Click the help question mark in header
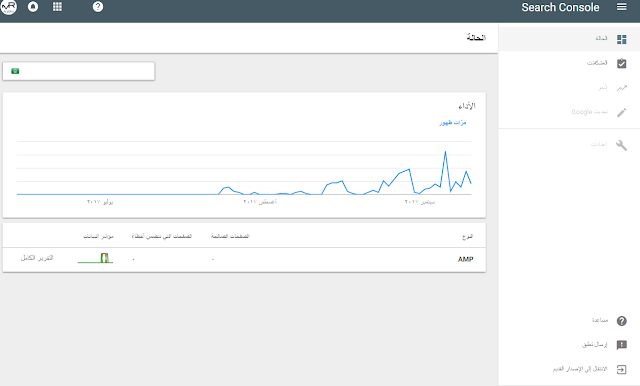 tap(98, 7)
